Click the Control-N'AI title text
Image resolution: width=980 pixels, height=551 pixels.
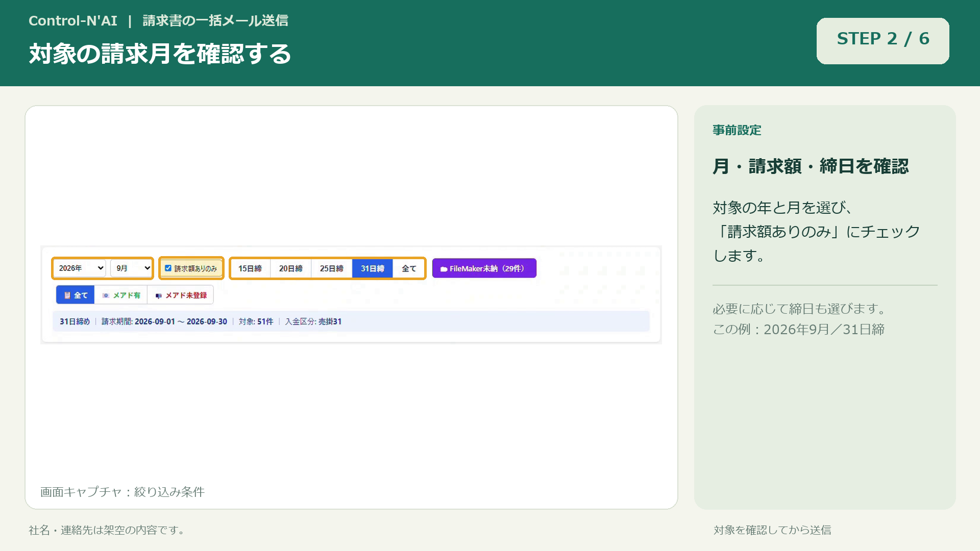click(x=73, y=21)
